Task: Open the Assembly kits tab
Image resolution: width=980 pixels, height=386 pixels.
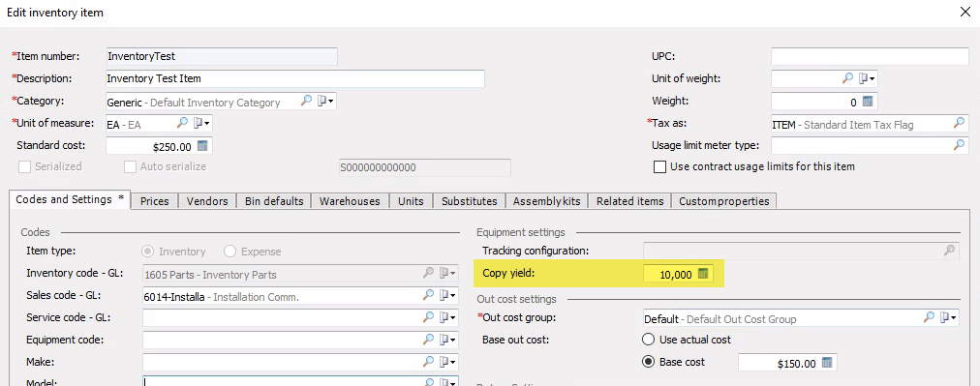Action: coord(547,201)
